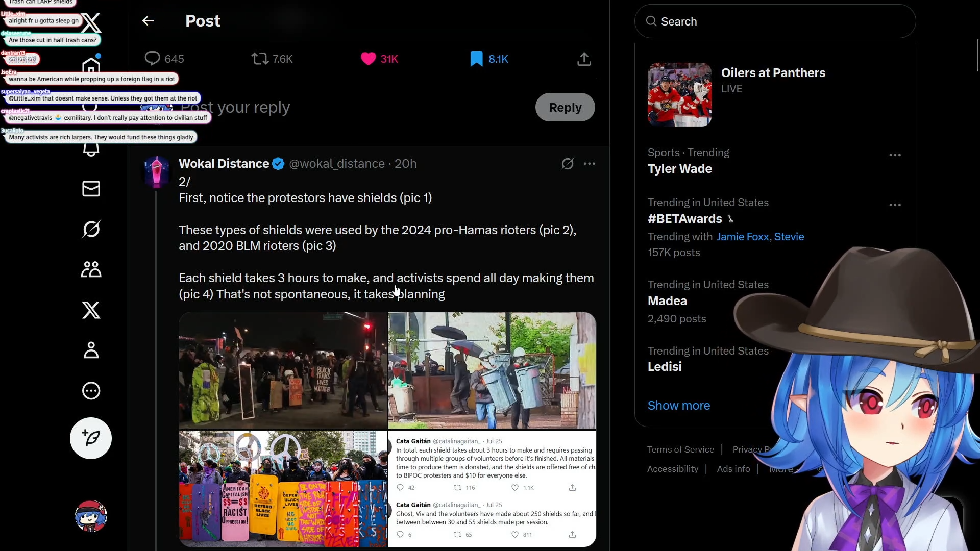This screenshot has height=551, width=980.
Task: Click the back arrow next to Post
Action: click(x=148, y=21)
